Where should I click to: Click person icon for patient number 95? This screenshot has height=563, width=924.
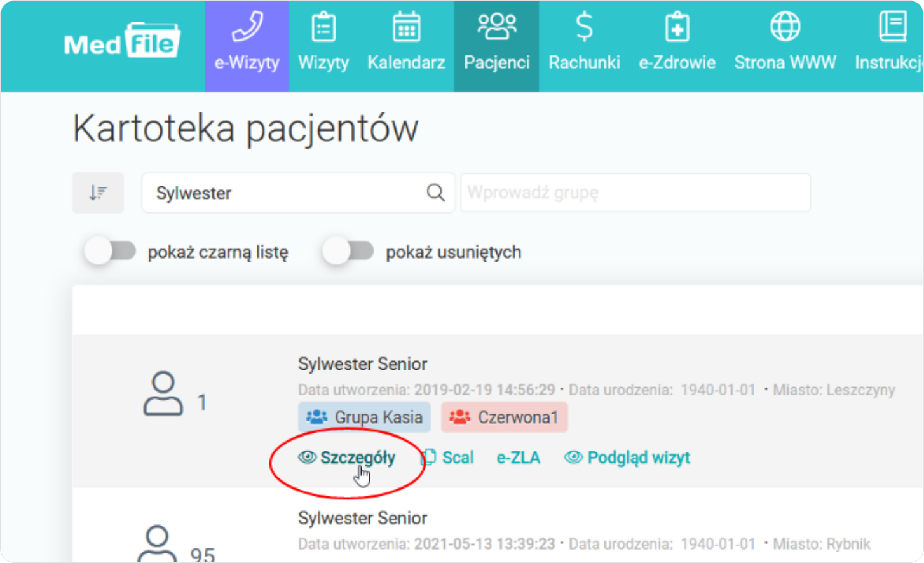click(157, 544)
